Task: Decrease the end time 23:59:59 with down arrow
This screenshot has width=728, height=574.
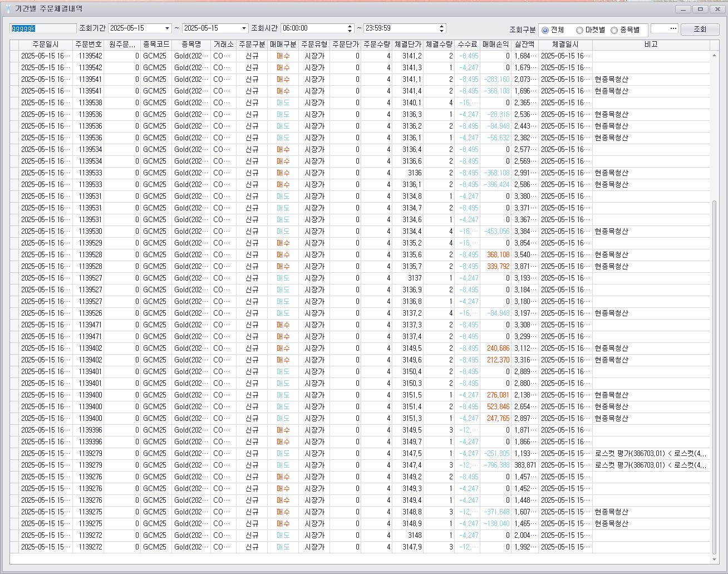Action: pos(442,31)
